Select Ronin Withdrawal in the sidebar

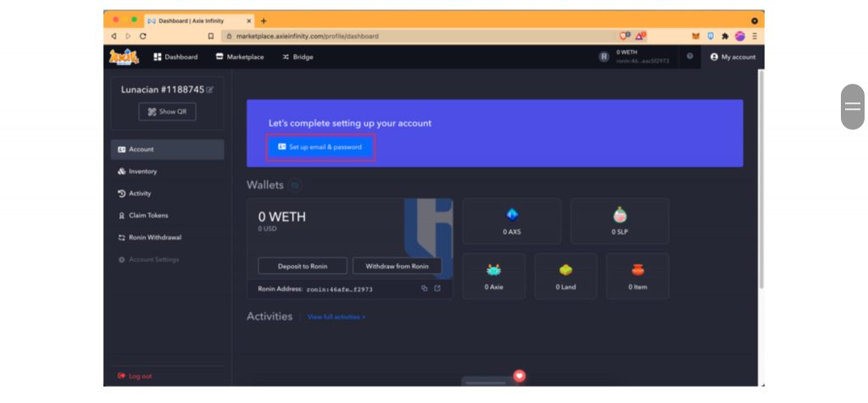pyautogui.click(x=167, y=238)
